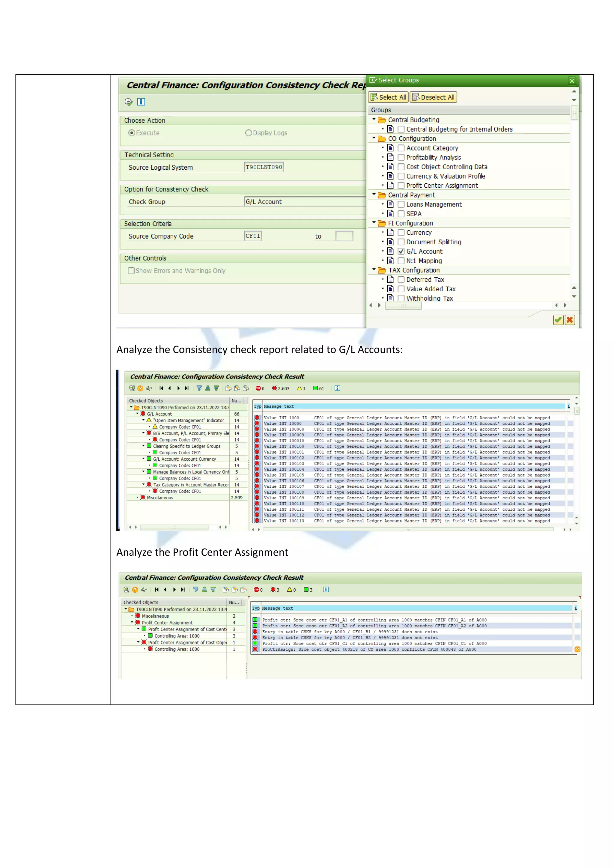Filter by success messages count 3 in Profit Center result
614x868 pixels.
tap(308, 589)
